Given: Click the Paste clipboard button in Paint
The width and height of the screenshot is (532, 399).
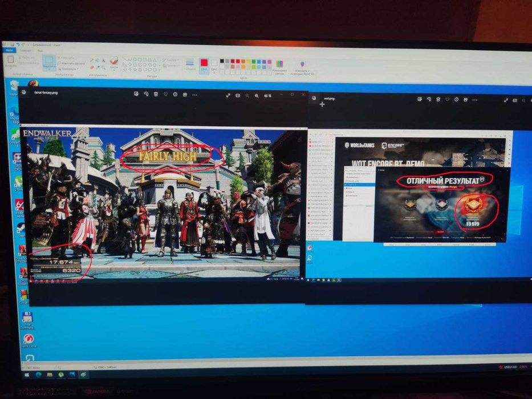Looking at the screenshot, I should tap(10, 62).
